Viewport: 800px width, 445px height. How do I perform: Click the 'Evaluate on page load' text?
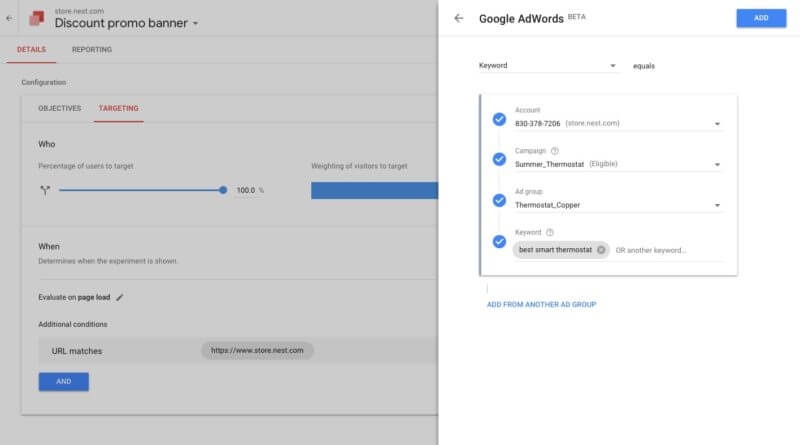pyautogui.click(x=74, y=298)
